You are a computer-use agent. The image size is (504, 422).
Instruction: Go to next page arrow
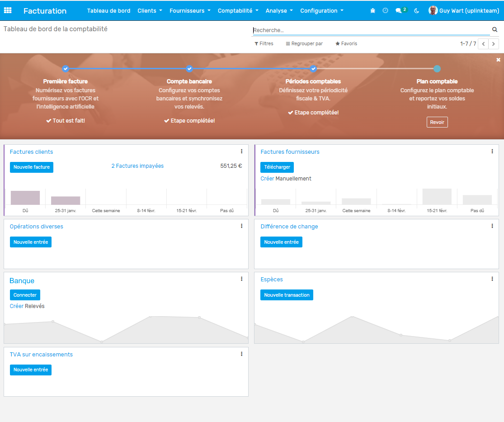point(494,44)
